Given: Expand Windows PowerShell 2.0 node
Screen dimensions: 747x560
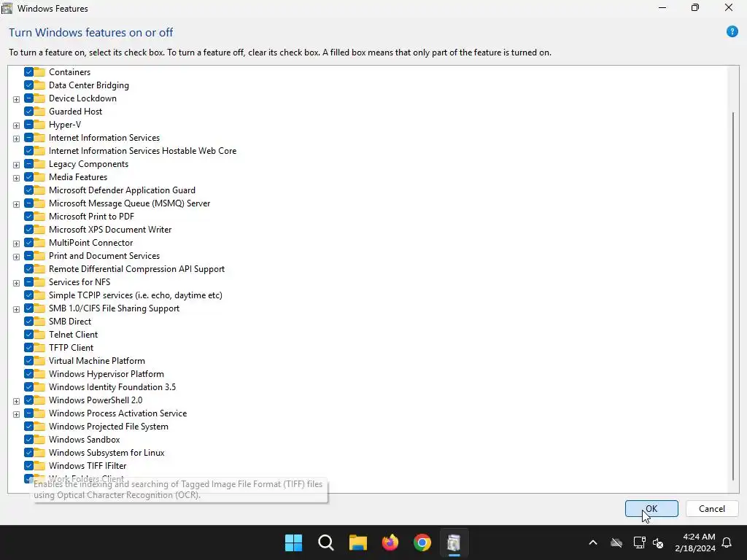Looking at the screenshot, I should 16,402.
